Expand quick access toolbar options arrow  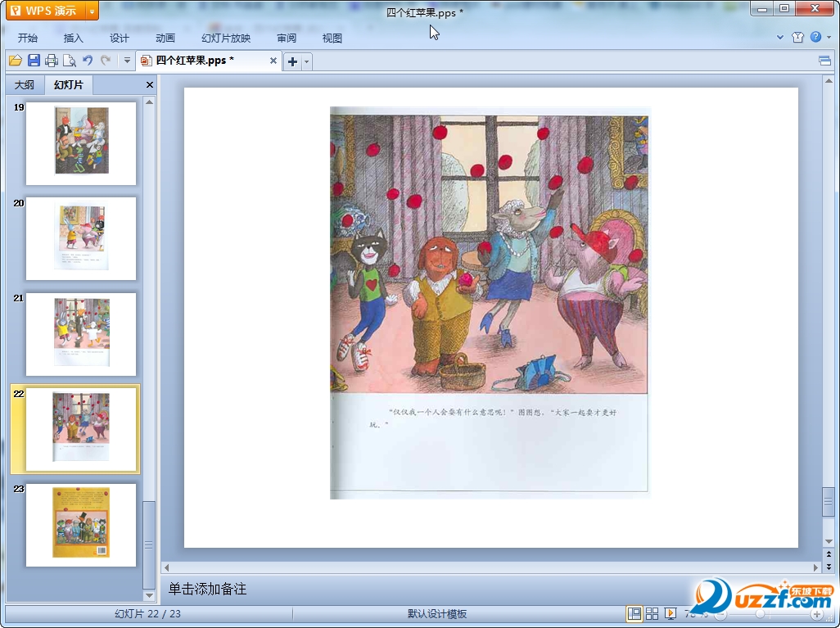pyautogui.click(x=127, y=61)
